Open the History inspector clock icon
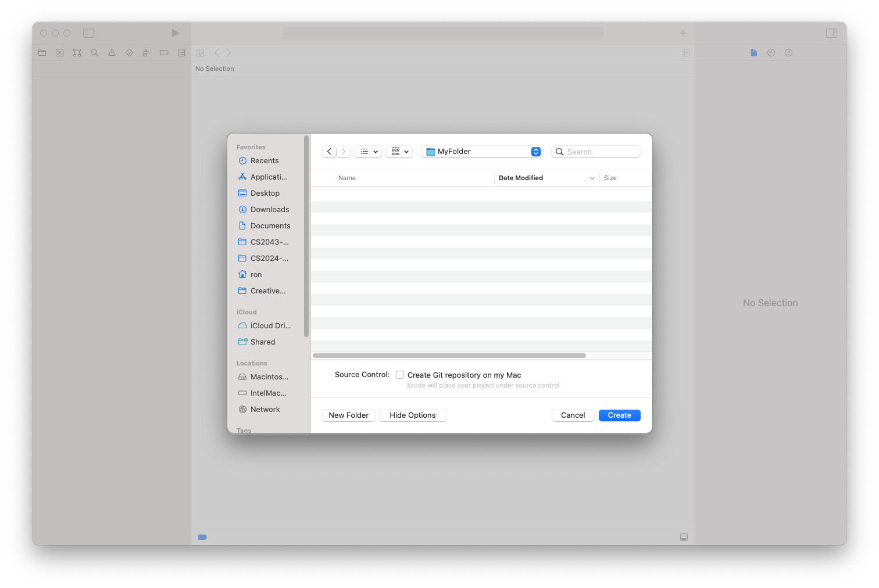Image resolution: width=879 pixels, height=588 pixels. pyautogui.click(x=771, y=53)
